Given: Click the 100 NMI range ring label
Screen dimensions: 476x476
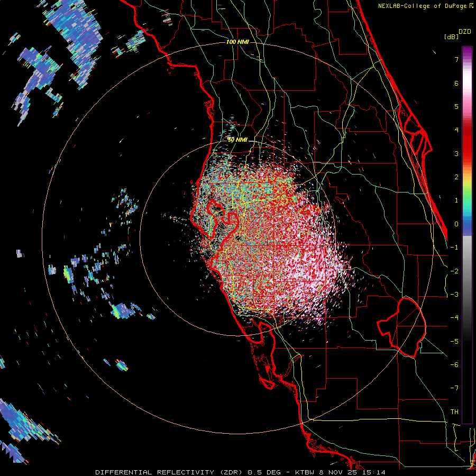Looking at the screenshot, I should tap(237, 42).
